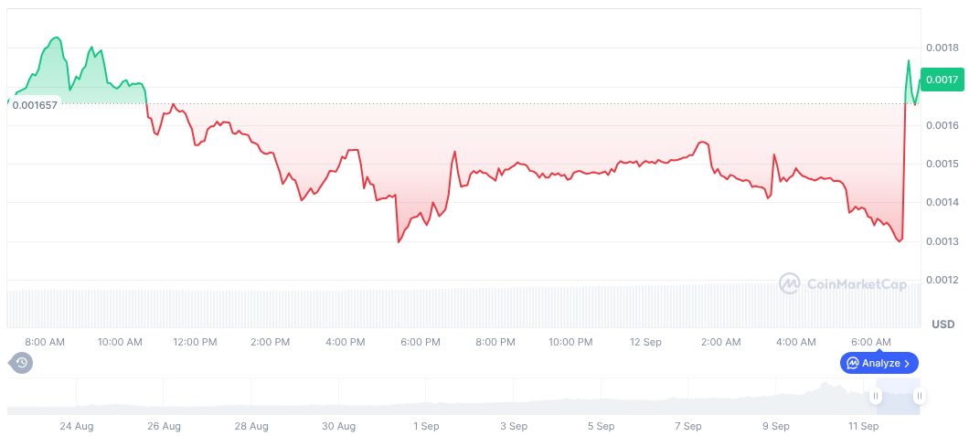Select 24 Aug in the overview timeline
The height and width of the screenshot is (436, 980).
(x=77, y=426)
